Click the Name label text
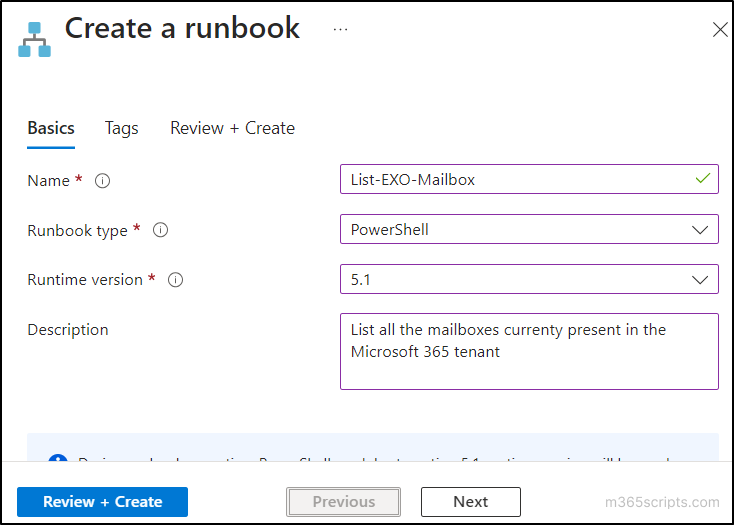734x525 pixels. (48, 181)
